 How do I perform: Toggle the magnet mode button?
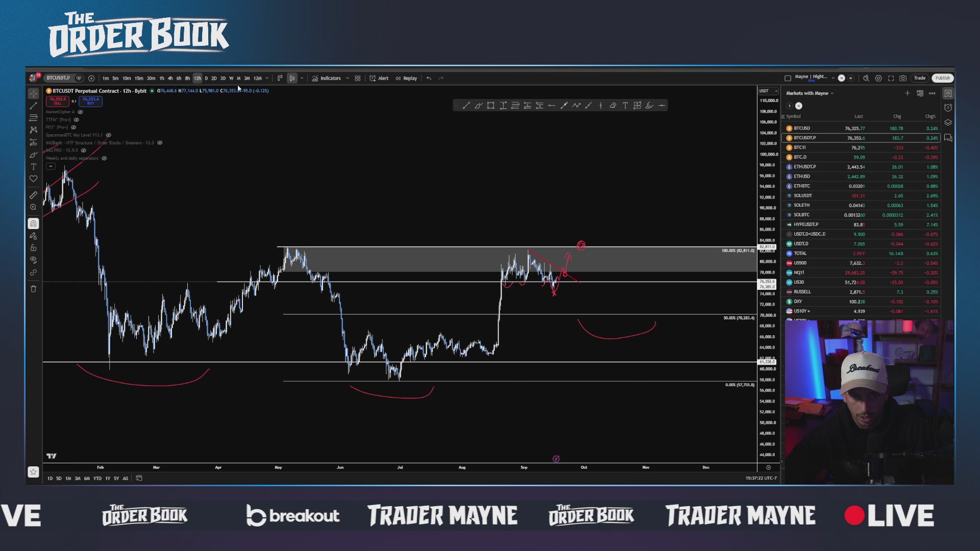coord(33,223)
